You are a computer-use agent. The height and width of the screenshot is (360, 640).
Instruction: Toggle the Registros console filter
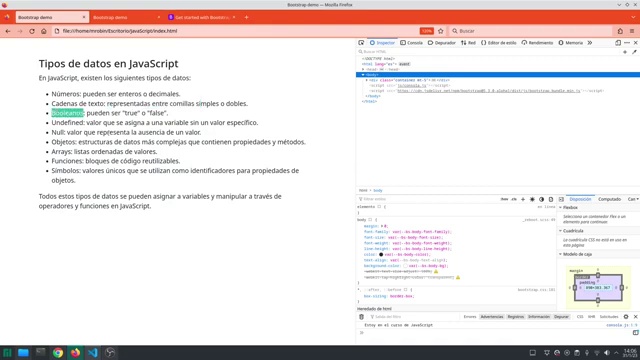tap(516, 317)
